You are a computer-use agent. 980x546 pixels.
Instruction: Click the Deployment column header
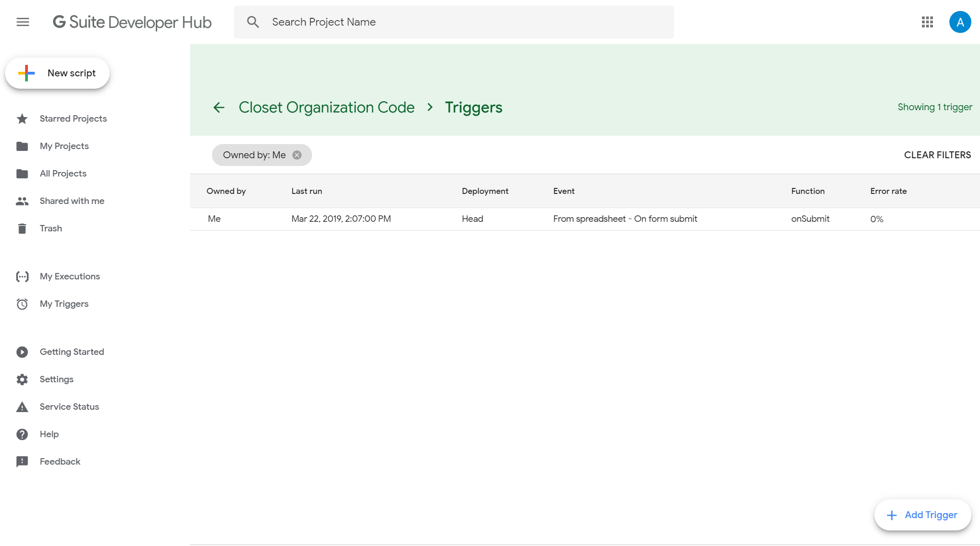pos(485,191)
